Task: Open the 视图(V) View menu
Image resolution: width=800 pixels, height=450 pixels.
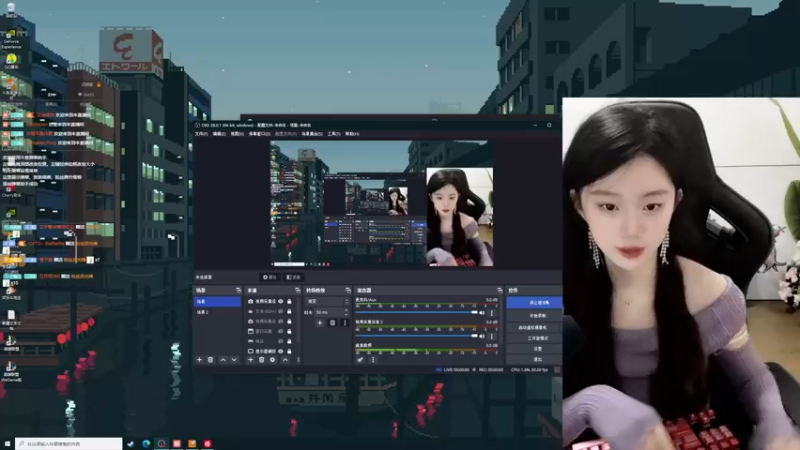Action: pos(237,134)
